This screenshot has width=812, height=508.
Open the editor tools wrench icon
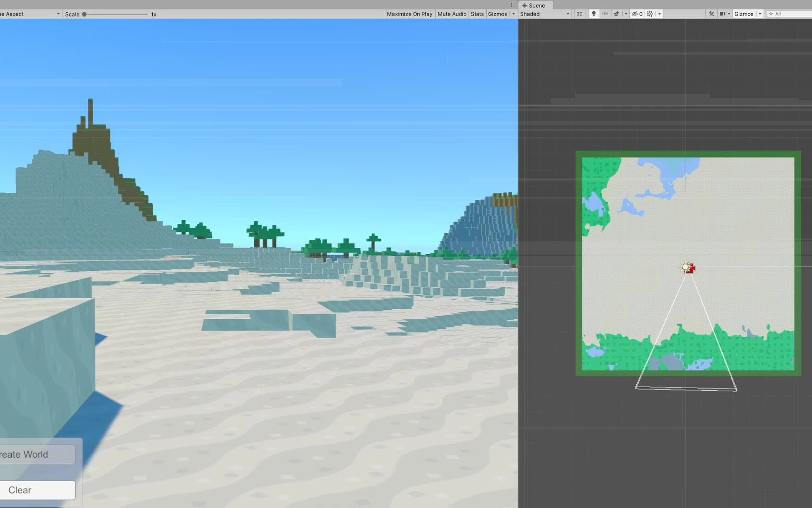pyautogui.click(x=711, y=14)
